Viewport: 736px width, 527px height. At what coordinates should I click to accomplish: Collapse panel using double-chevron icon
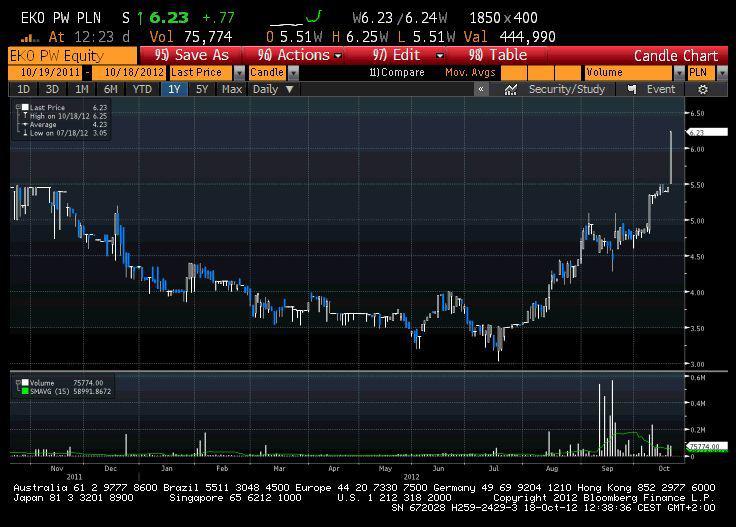[481, 89]
